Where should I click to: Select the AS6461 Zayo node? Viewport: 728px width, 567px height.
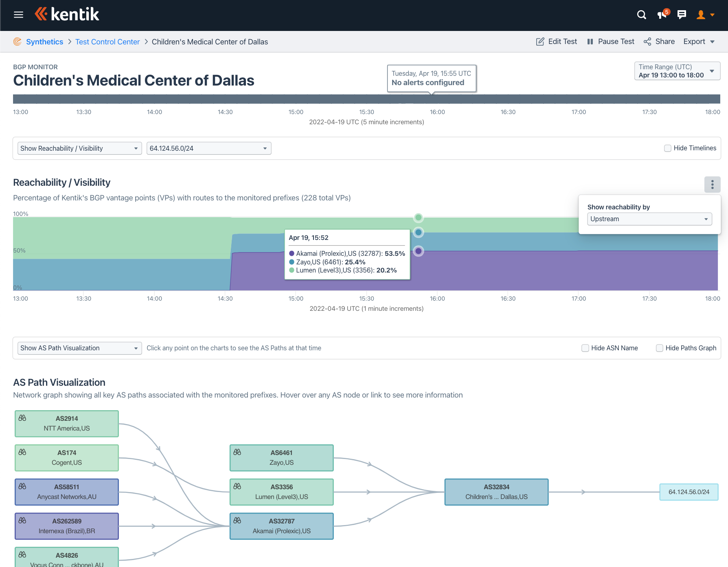tap(282, 458)
